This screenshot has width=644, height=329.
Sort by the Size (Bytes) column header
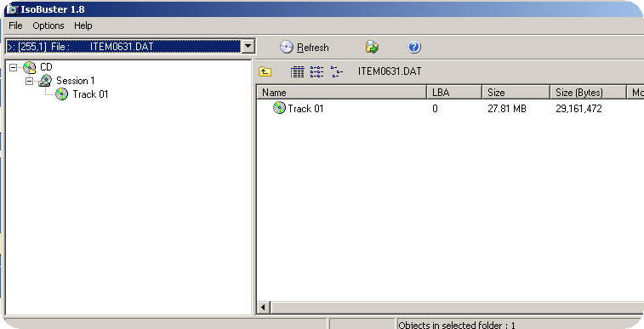(588, 93)
